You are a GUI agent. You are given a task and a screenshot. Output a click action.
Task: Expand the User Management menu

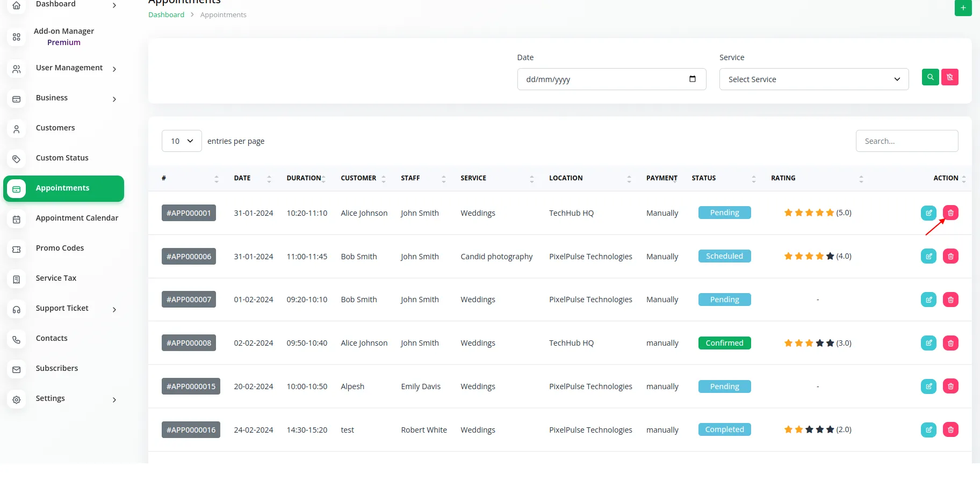coord(69,68)
